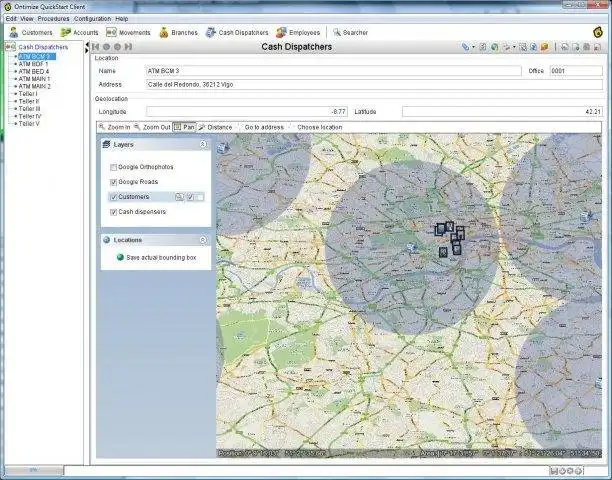Go to the previous record button
Image resolution: width=612 pixels, height=480 pixels.
(x=107, y=47)
